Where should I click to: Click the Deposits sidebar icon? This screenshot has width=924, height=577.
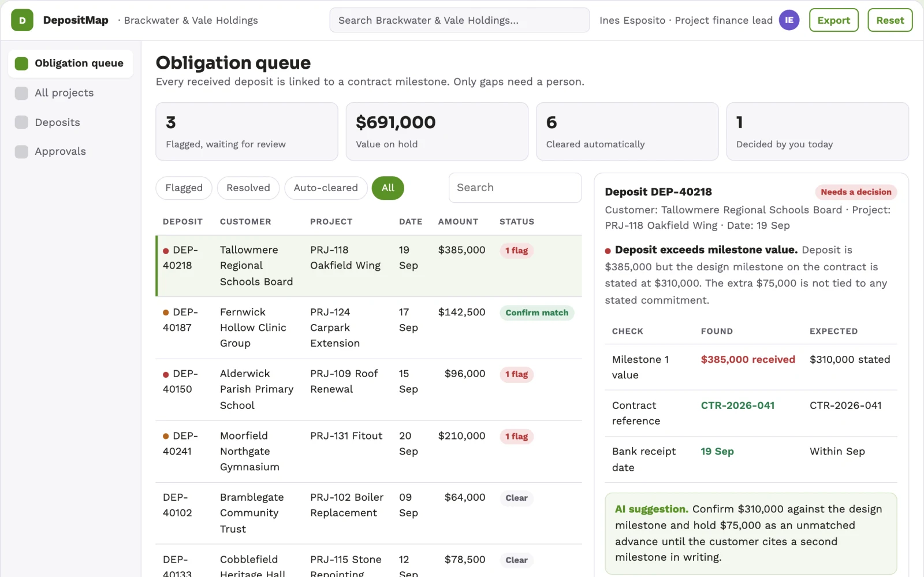21,122
